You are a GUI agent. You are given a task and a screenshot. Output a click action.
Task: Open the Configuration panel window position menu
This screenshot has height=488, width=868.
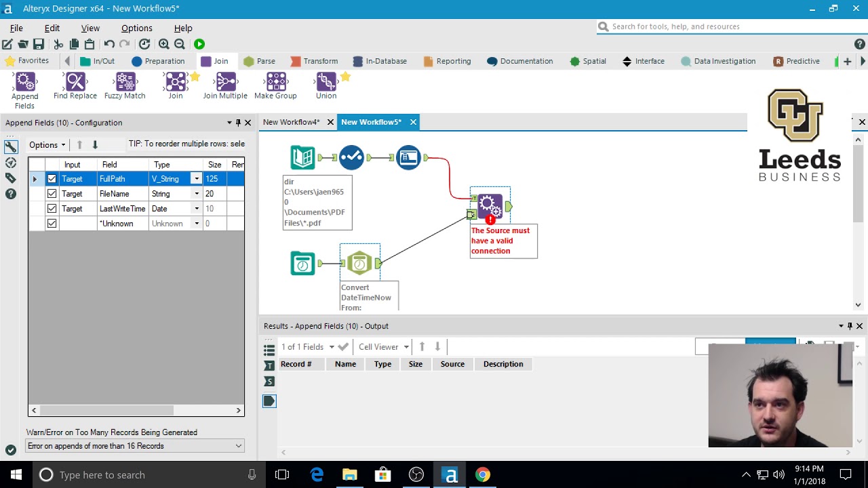(229, 123)
